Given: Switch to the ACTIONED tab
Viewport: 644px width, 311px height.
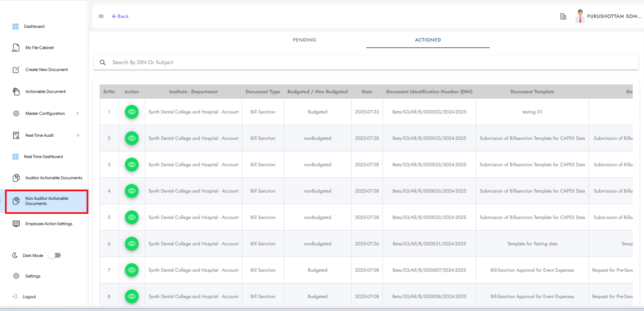Looking at the screenshot, I should [x=428, y=40].
